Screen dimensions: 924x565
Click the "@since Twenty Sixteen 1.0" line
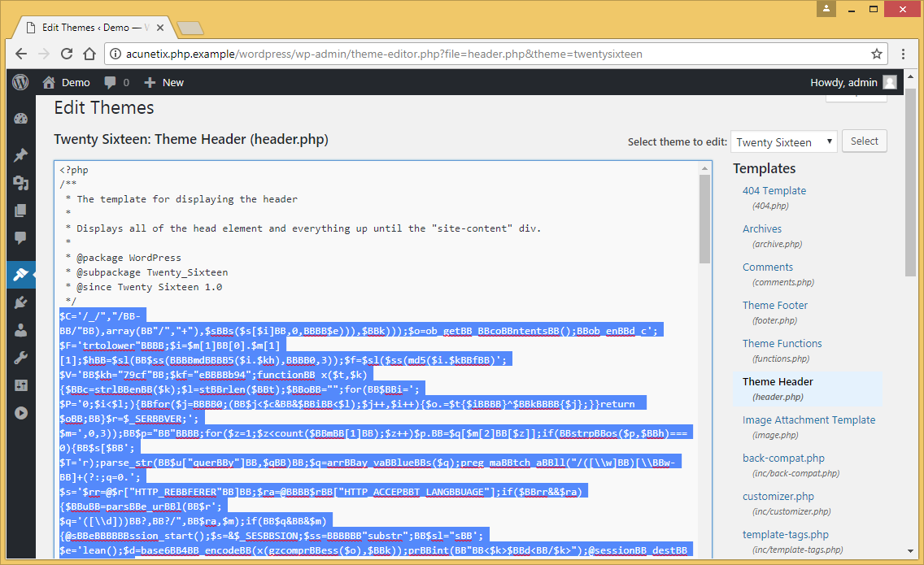tap(149, 287)
